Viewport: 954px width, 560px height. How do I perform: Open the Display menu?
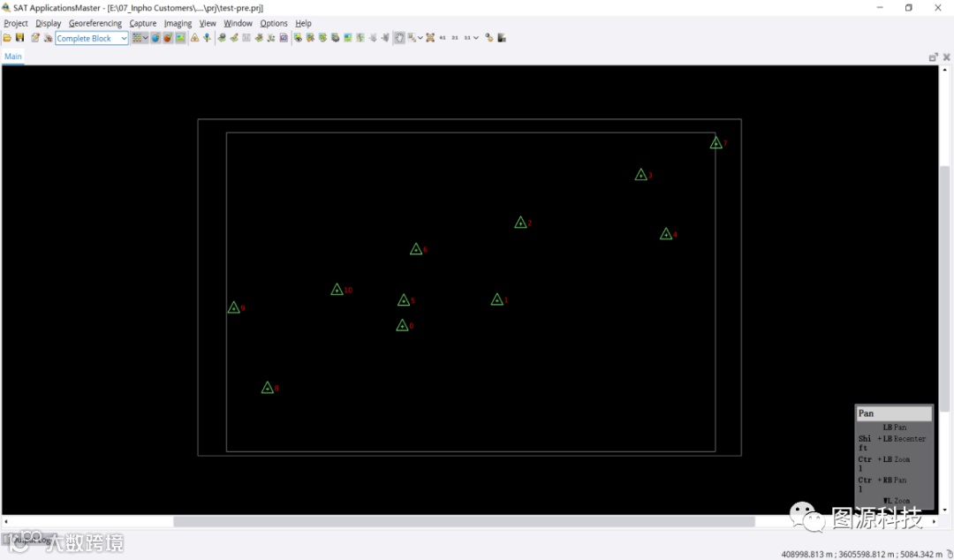(48, 23)
